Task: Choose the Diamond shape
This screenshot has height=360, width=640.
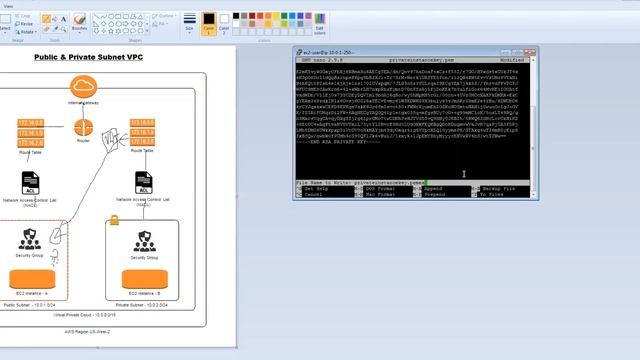Action: [103, 24]
